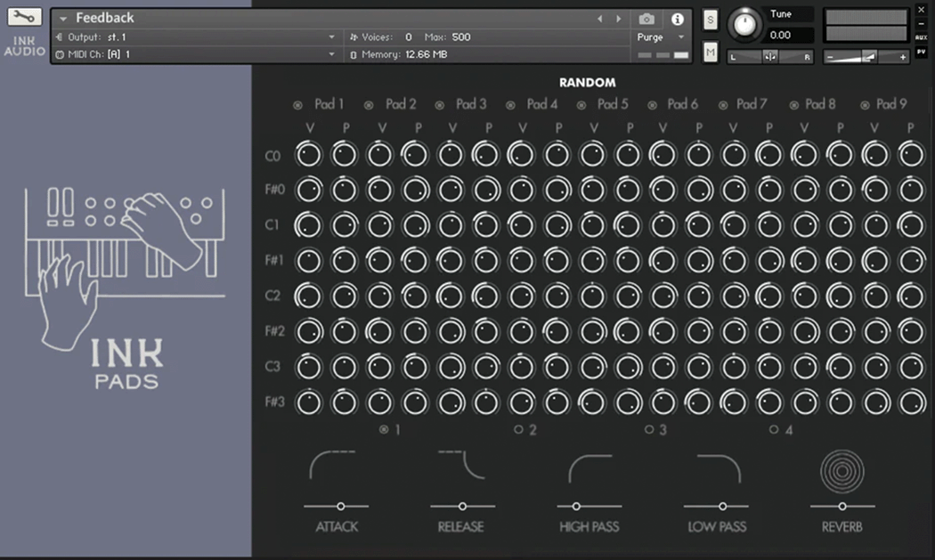Viewport: 935px width, 560px height.
Task: Select preset slot 3
Action: coord(649,429)
